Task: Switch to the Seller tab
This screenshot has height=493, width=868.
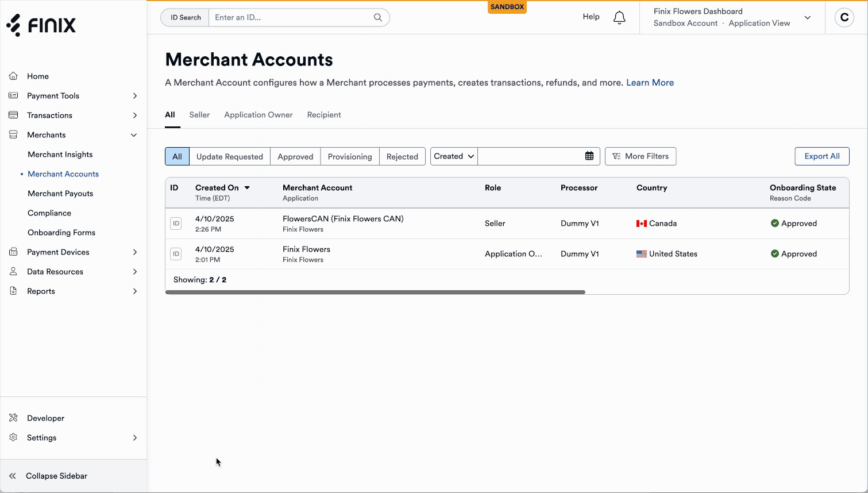Action: [199, 115]
